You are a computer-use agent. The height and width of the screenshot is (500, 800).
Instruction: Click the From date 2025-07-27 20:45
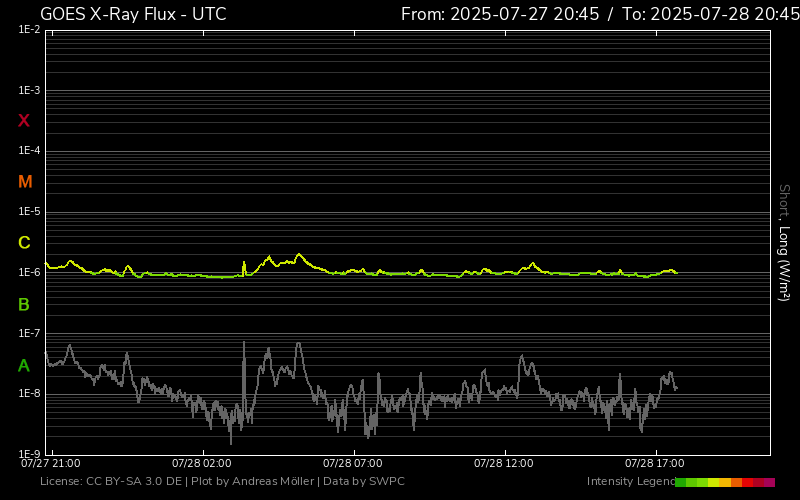[x=500, y=14]
